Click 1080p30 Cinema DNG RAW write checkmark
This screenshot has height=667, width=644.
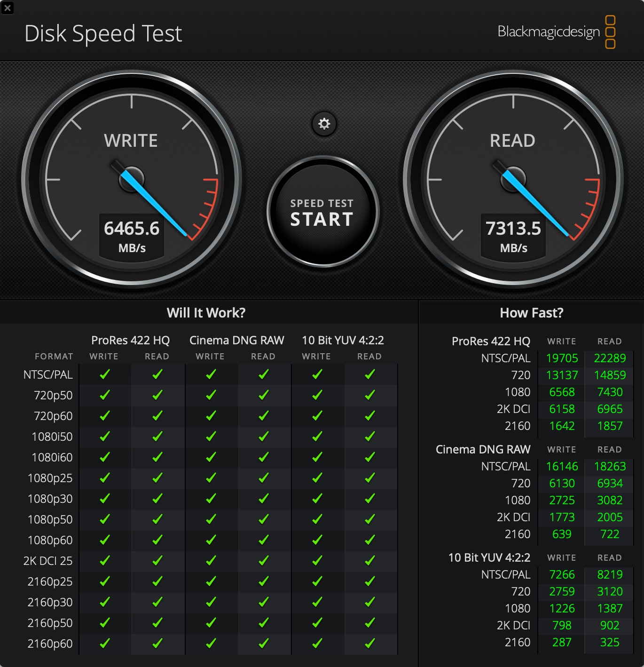coord(211,499)
